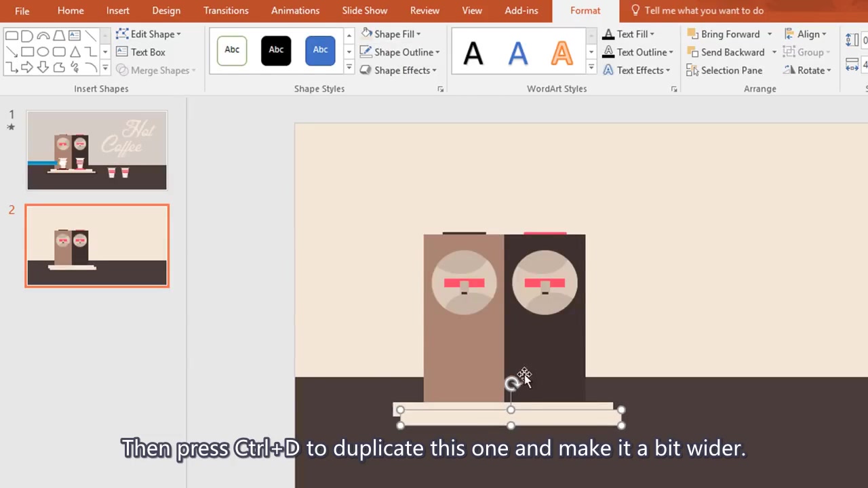Image resolution: width=868 pixels, height=488 pixels.
Task: Open the Design ribbon tab
Action: [166, 10]
